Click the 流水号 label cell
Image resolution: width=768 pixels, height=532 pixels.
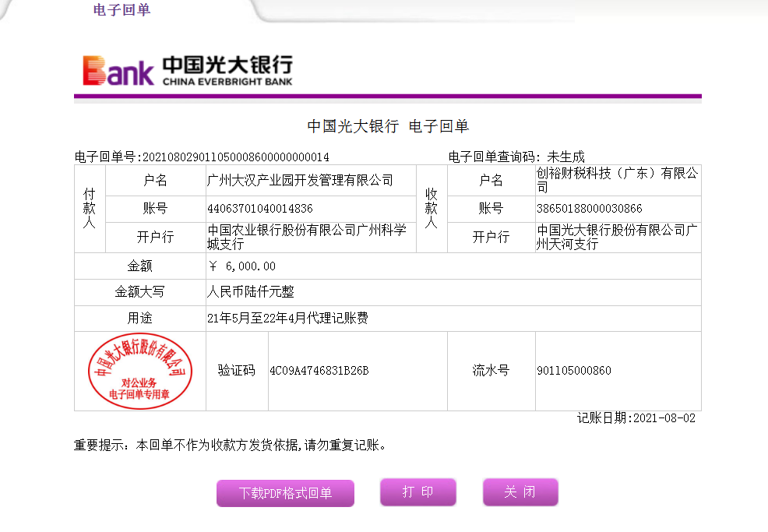coord(491,371)
